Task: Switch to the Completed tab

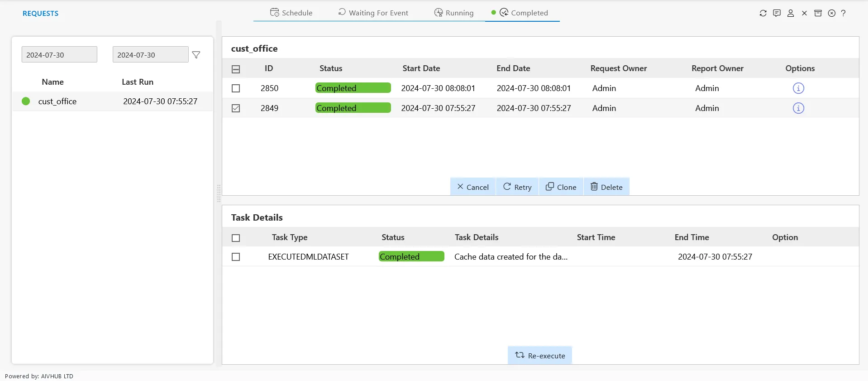Action: (x=524, y=13)
